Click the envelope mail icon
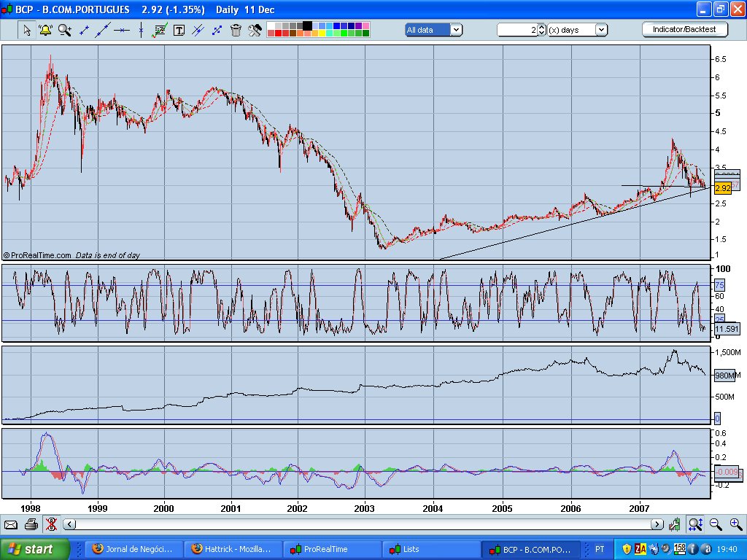The height and width of the screenshot is (560, 747). (x=11, y=524)
